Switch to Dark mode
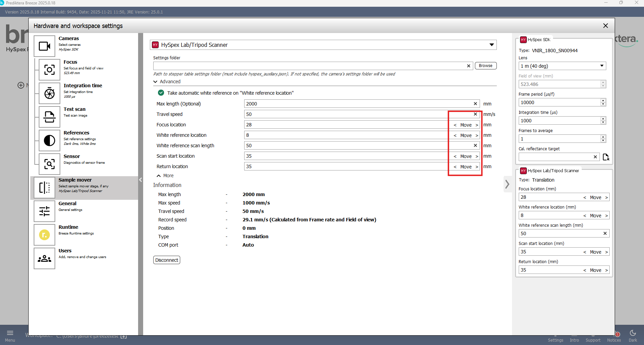The width and height of the screenshot is (644, 345). 633,336
